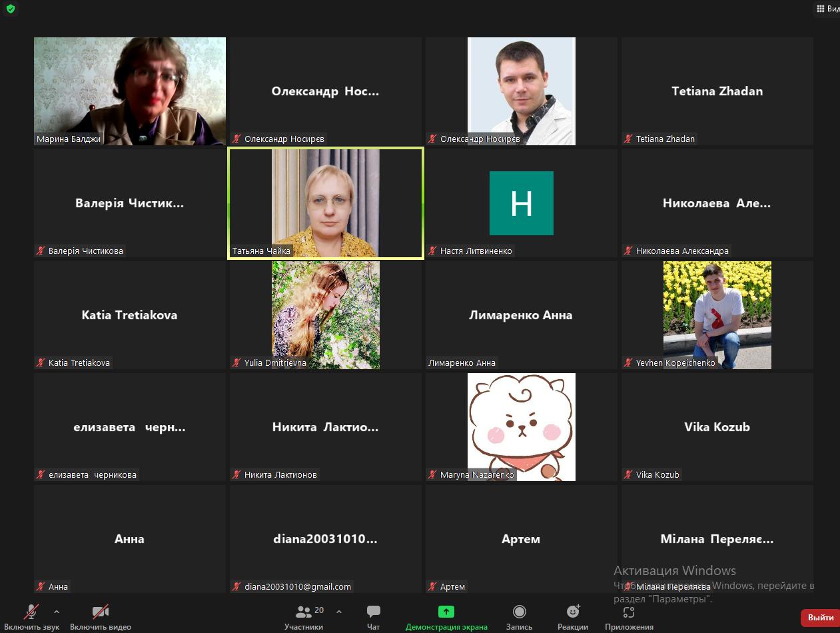Click muted mic icon beside Никита Лактионов label
840x633 pixels.
236,474
